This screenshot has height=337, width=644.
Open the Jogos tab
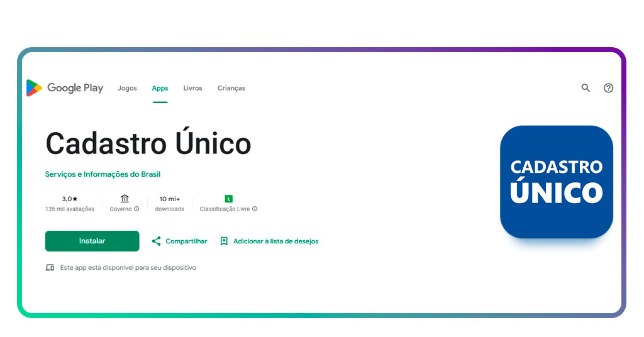point(127,88)
